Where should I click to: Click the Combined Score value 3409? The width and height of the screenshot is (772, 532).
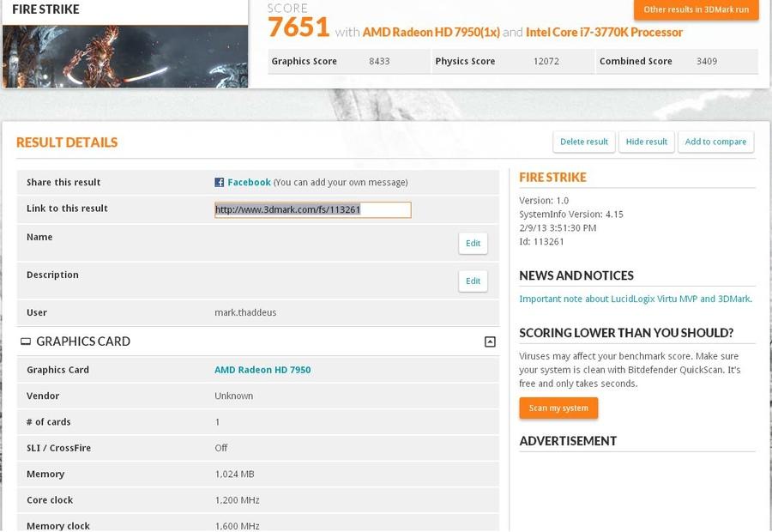click(x=707, y=62)
